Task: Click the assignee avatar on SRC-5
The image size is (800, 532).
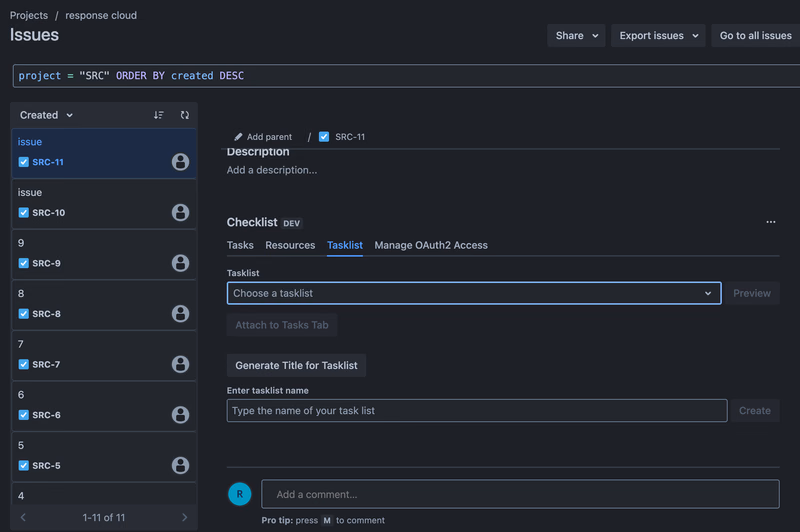Action: click(180, 465)
